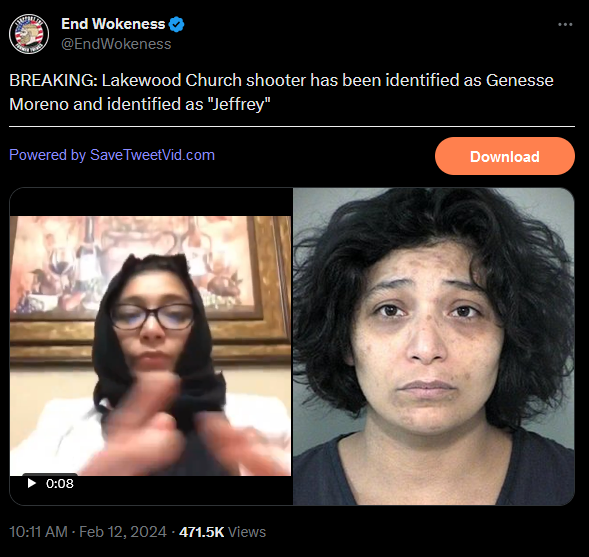
Task: Click the Feb 12, 2024 date
Action: [x=123, y=532]
